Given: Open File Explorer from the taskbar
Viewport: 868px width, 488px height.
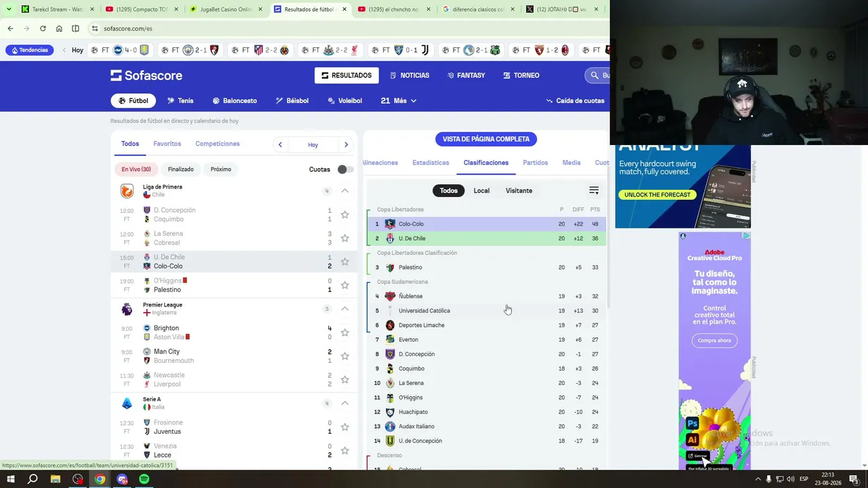Looking at the screenshot, I should 56,479.
